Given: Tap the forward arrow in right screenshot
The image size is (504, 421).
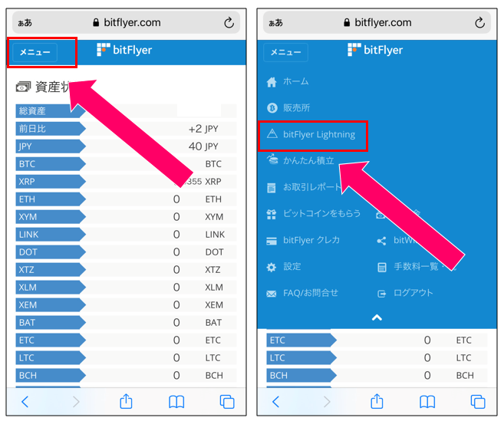Looking at the screenshot, I should (327, 402).
